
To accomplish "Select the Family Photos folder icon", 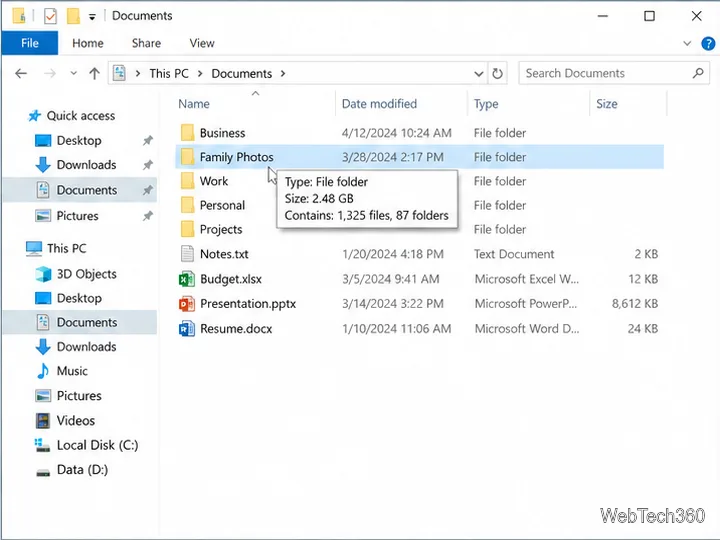I will tap(187, 157).
